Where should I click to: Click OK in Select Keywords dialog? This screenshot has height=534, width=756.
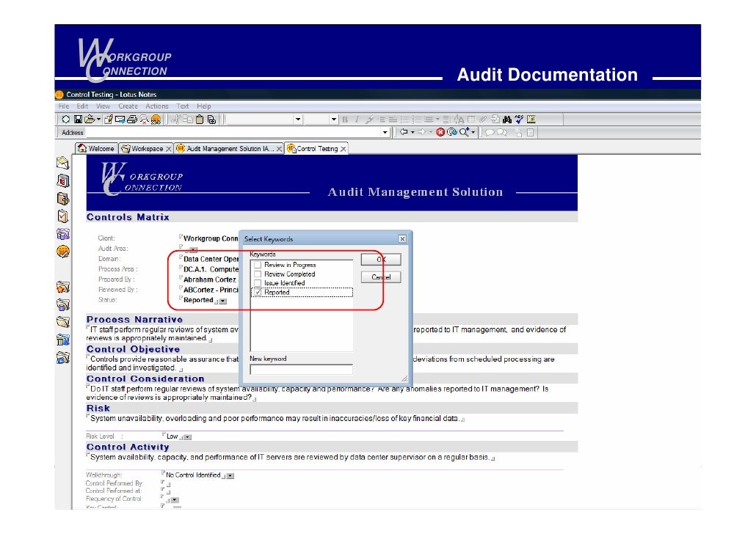coord(381,259)
